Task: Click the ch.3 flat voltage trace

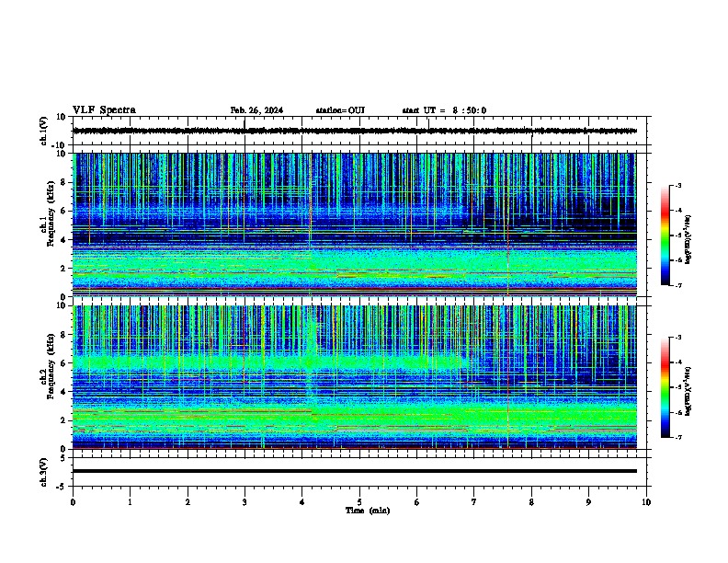Action: [354, 471]
